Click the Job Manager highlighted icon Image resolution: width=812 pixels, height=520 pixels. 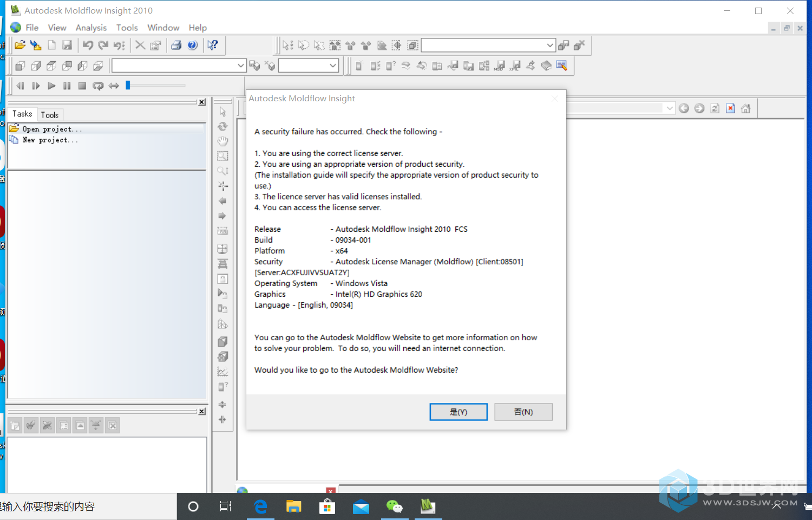(561, 66)
